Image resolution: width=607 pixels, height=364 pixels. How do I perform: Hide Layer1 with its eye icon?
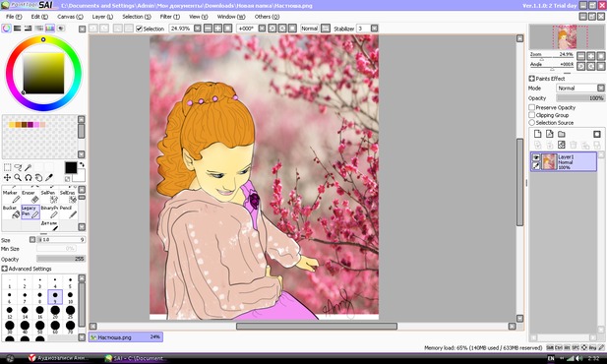(x=536, y=157)
